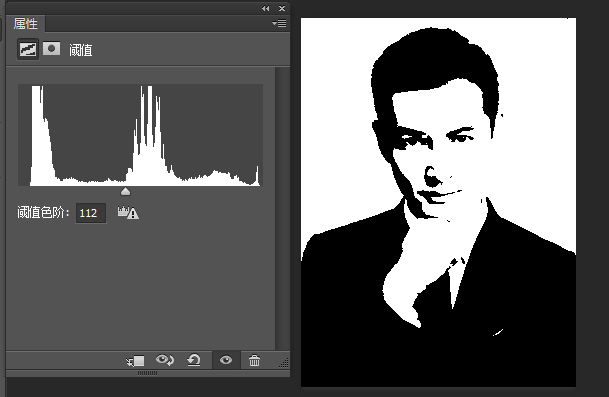This screenshot has height=397, width=609.
Task: Click the 阈值色阶 label
Action: pyautogui.click(x=44, y=212)
